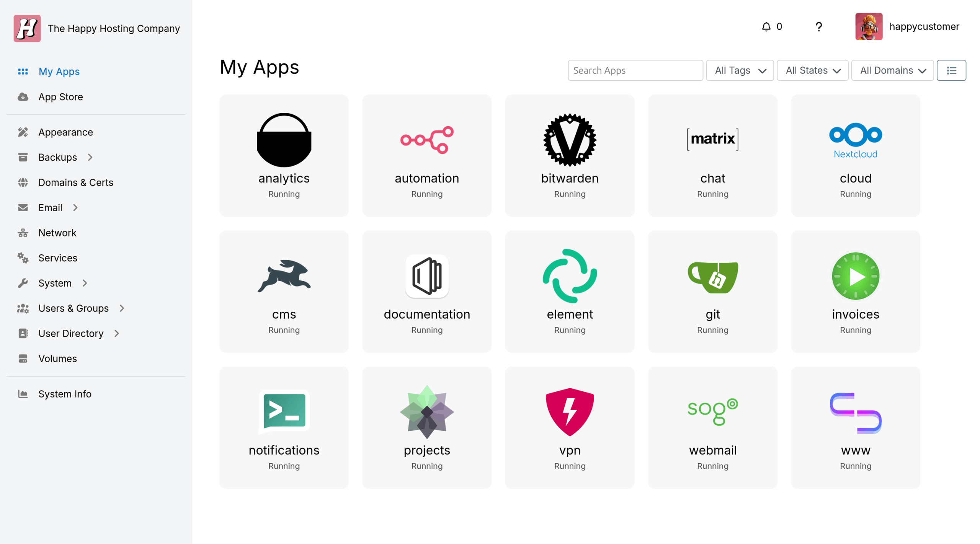Expand the Backups submenu chevron
The width and height of the screenshot is (980, 544).
coord(90,157)
